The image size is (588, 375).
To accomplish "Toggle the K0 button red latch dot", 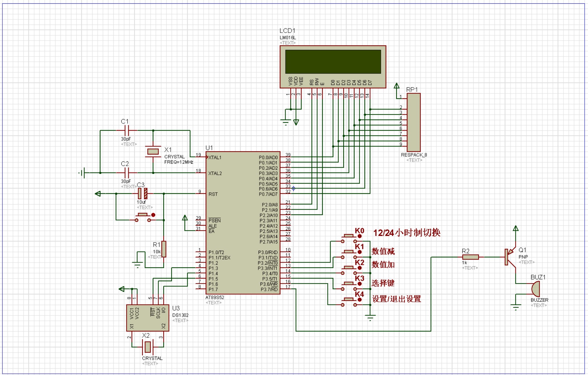I will click(x=360, y=236).
